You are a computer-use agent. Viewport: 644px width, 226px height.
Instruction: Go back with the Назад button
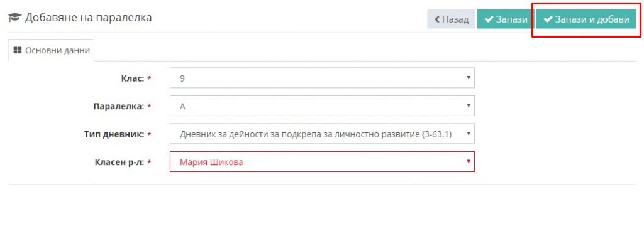pyautogui.click(x=451, y=19)
